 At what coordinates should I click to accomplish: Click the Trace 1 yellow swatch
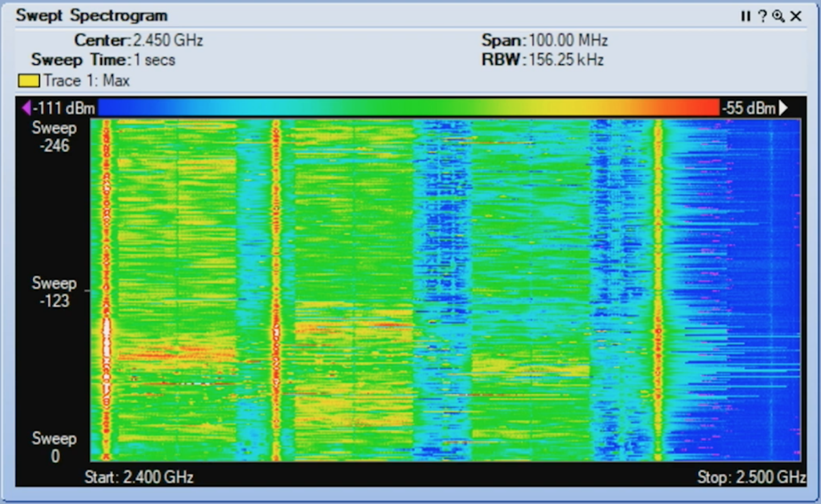(x=28, y=80)
